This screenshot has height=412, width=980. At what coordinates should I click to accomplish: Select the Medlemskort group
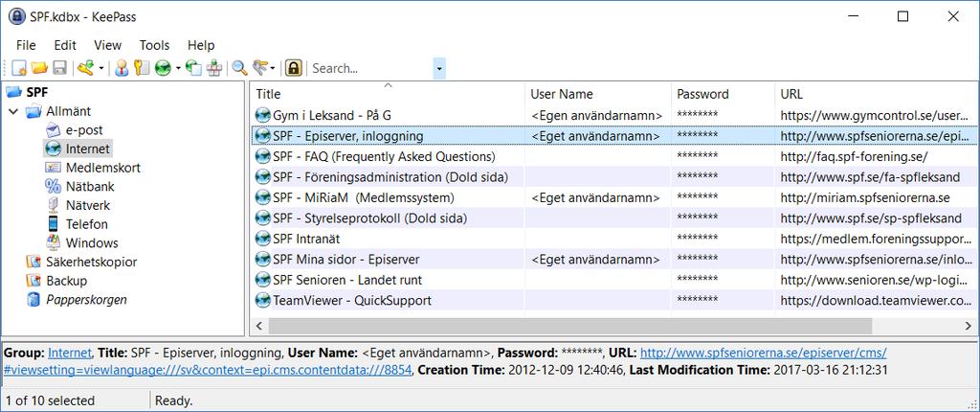103,168
